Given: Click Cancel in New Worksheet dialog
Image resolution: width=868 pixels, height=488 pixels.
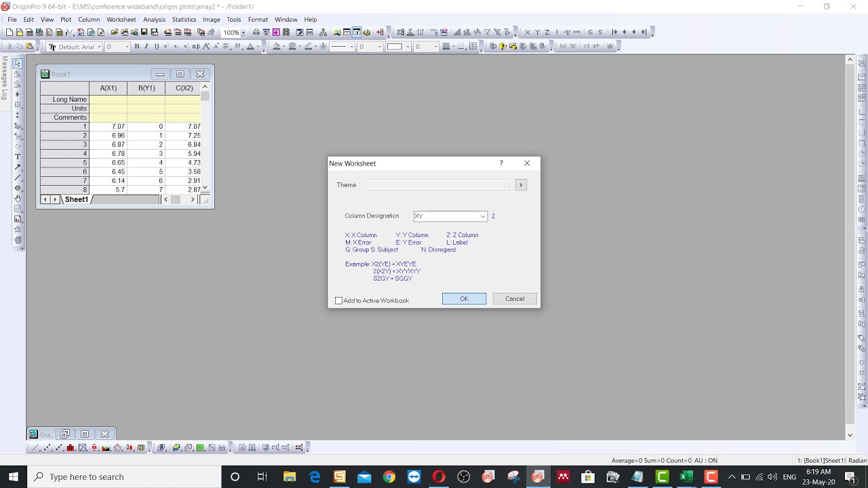Looking at the screenshot, I should pos(515,299).
